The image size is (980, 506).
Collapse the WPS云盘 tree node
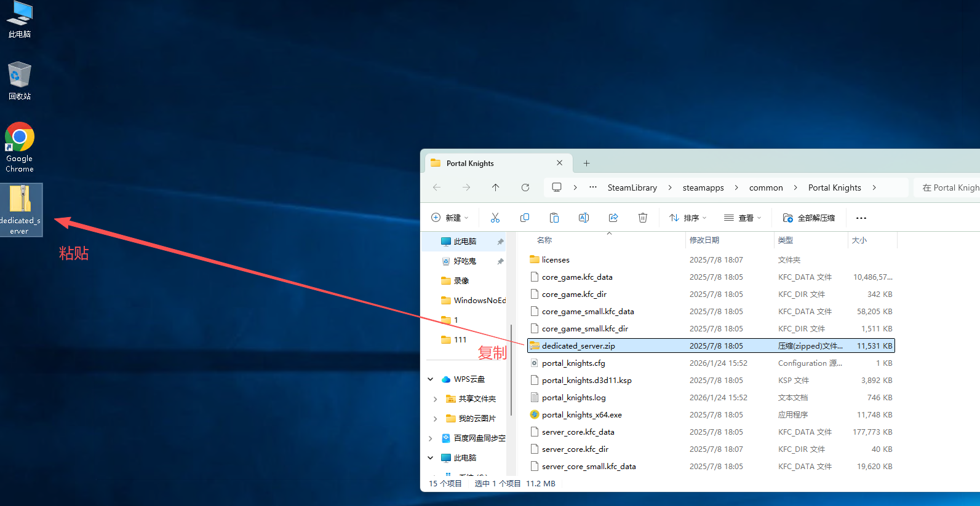[431, 379]
